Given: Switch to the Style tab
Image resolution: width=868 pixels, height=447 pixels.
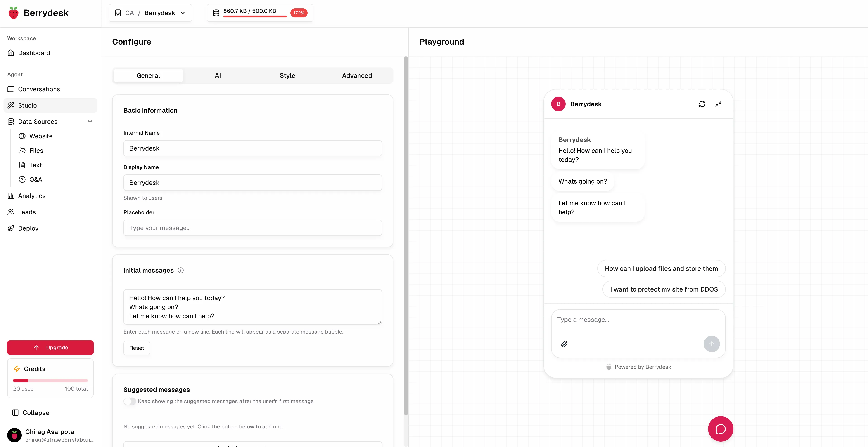Looking at the screenshot, I should pyautogui.click(x=287, y=75).
